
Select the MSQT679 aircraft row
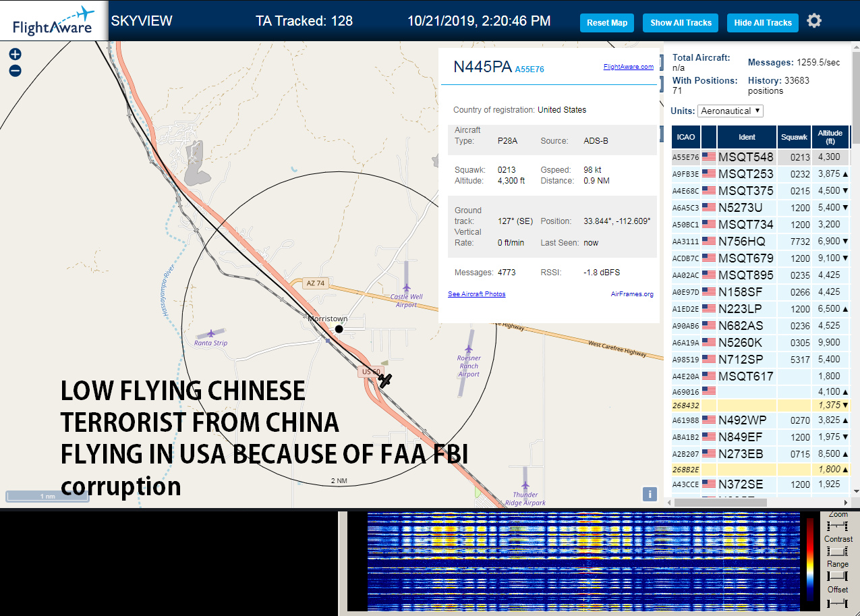(761, 258)
